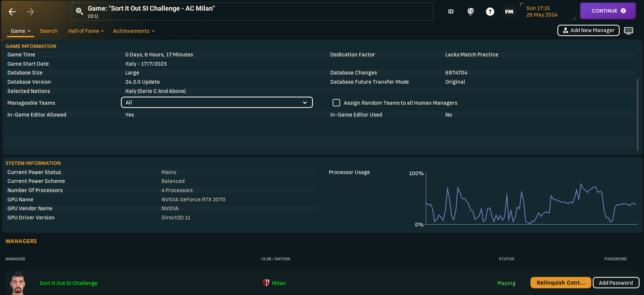
Task: Click the search magnifier icon
Action: [x=79, y=11]
